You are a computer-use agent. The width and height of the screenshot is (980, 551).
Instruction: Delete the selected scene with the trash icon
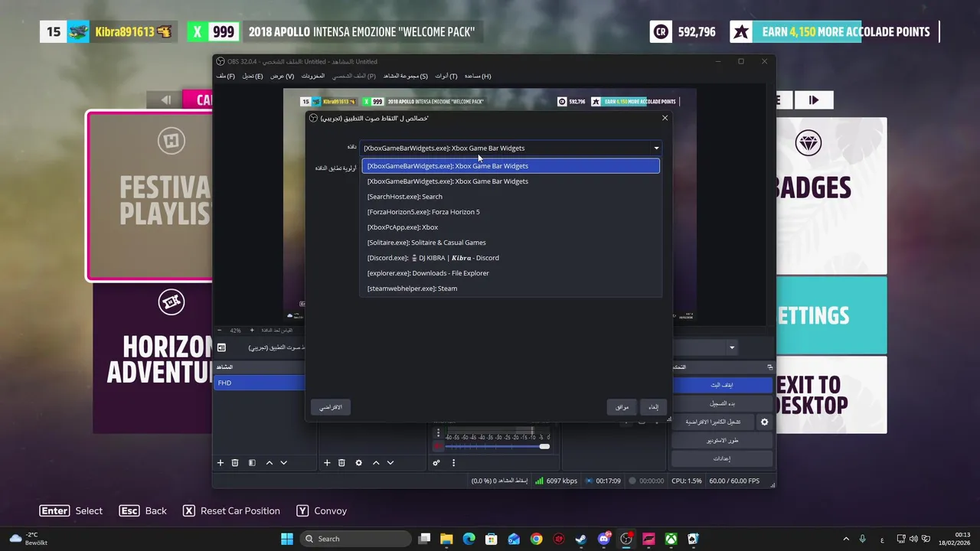pos(235,463)
